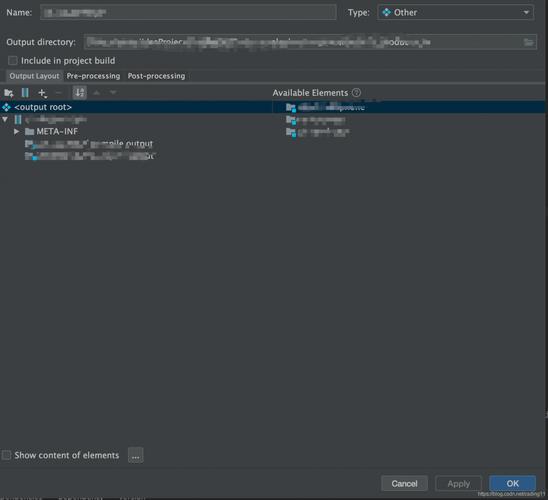
Task: Click the ellipsis button beside Show content
Action: [x=136, y=455]
